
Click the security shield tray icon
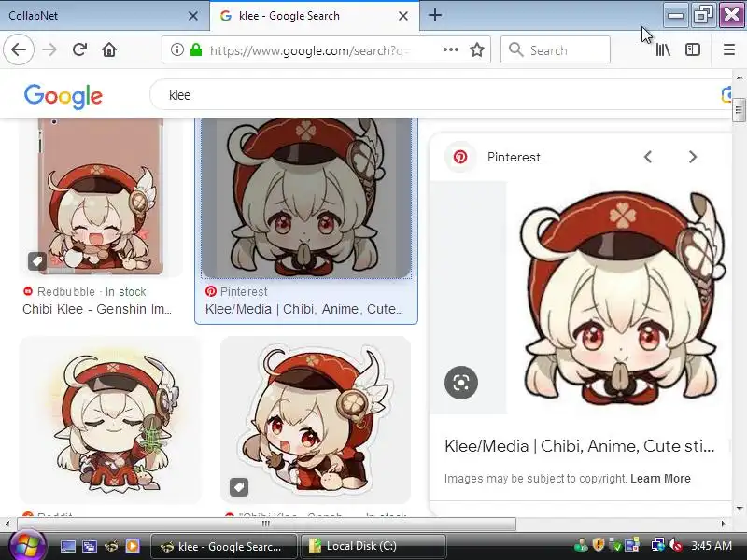click(599, 545)
